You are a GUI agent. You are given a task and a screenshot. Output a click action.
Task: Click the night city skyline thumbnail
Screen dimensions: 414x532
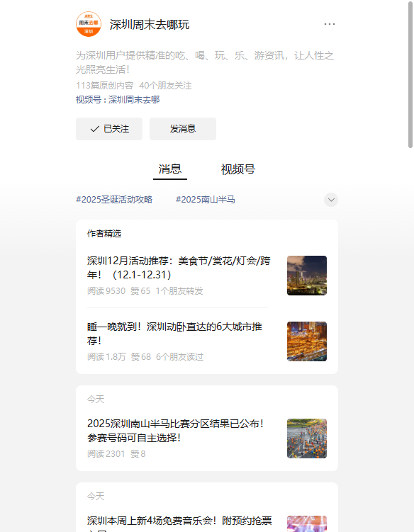[307, 276]
